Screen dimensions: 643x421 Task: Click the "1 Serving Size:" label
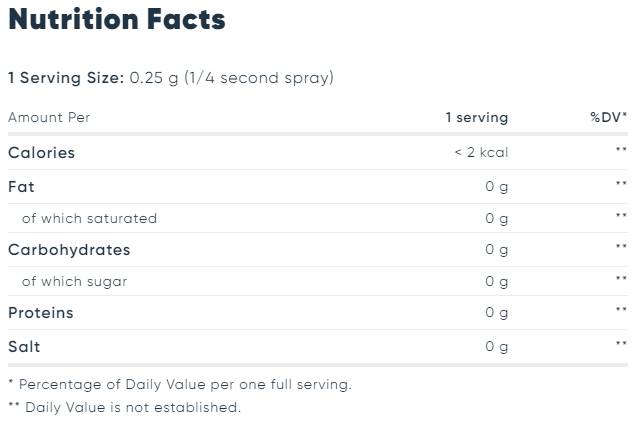66,78
